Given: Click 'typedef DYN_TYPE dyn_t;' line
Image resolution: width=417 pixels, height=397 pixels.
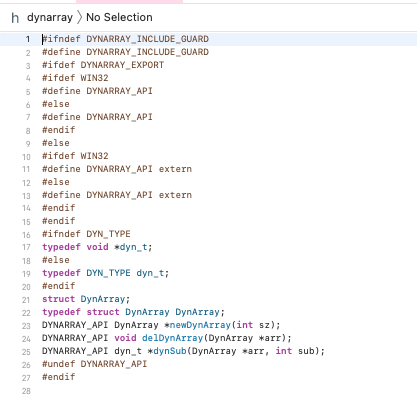Looking at the screenshot, I should point(106,273).
